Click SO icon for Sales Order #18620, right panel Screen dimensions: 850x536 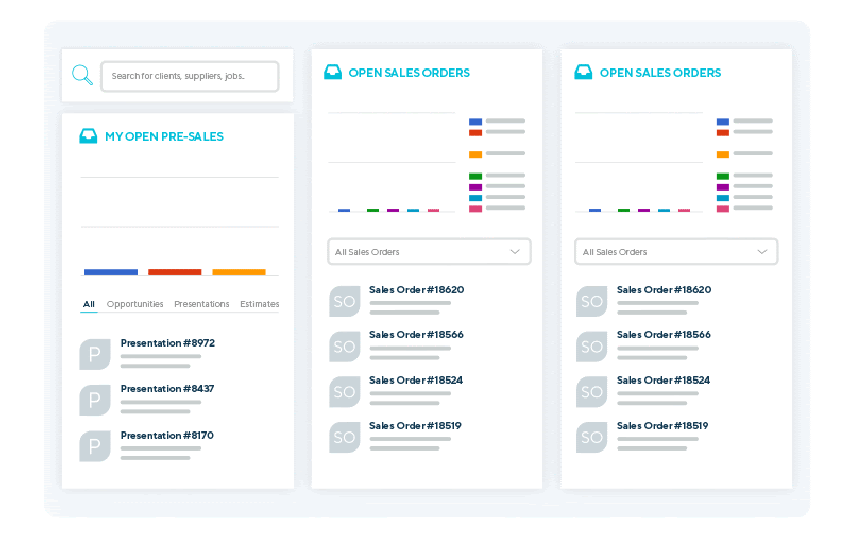click(591, 301)
